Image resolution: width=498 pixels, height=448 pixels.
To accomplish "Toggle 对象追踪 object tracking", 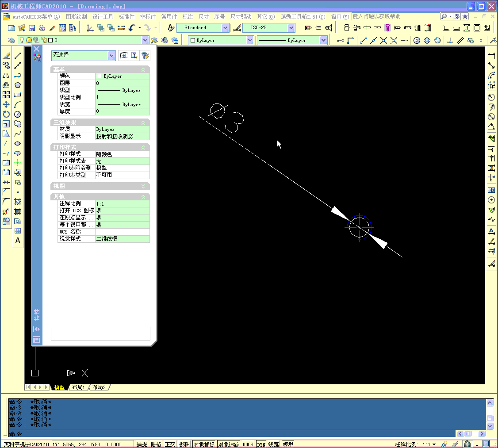I will [x=229, y=444].
